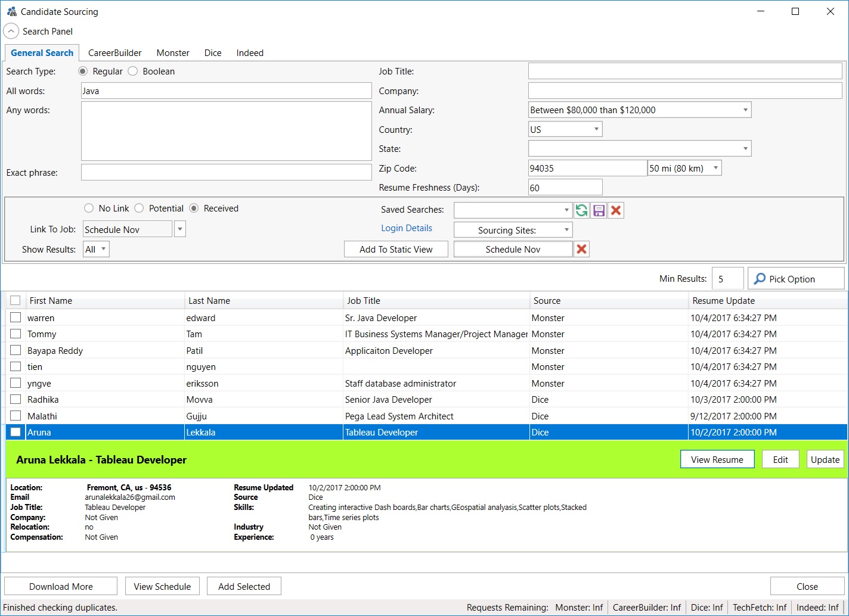Click the All words input field
Screen dimensions: 849x616
(227, 91)
